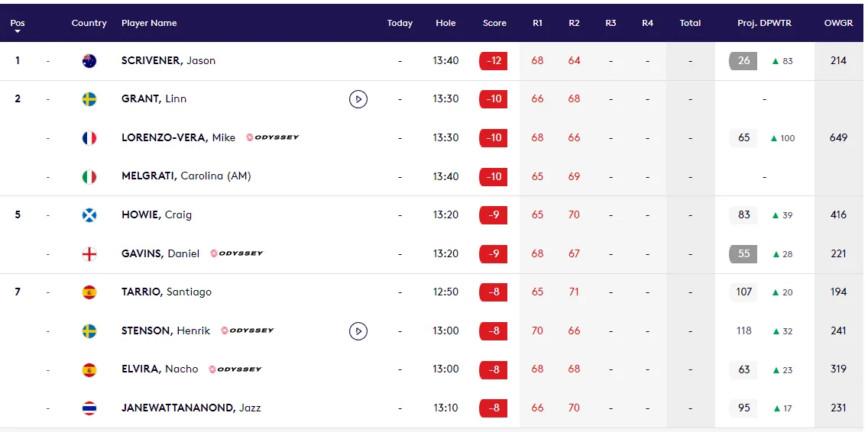
Task: Click Gavins' projected rank 55 badge
Action: pos(743,254)
